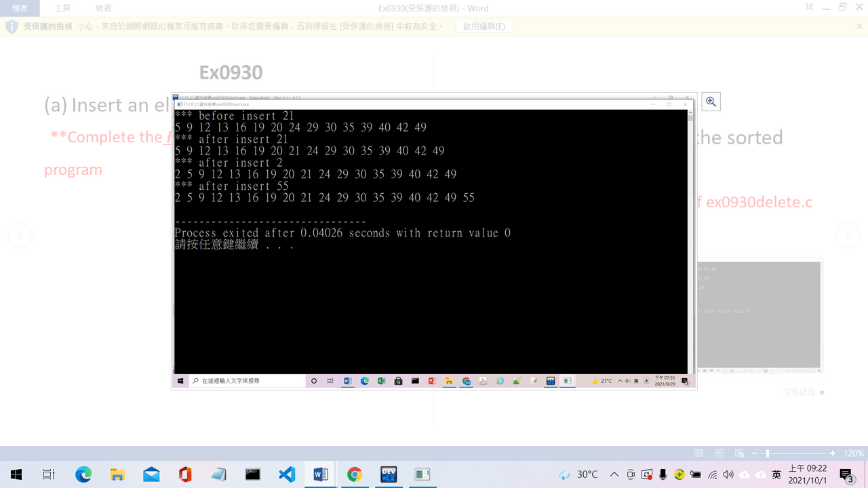This screenshot has width=868, height=488.
Task: Click the zoom in plus button
Action: pyautogui.click(x=833, y=453)
